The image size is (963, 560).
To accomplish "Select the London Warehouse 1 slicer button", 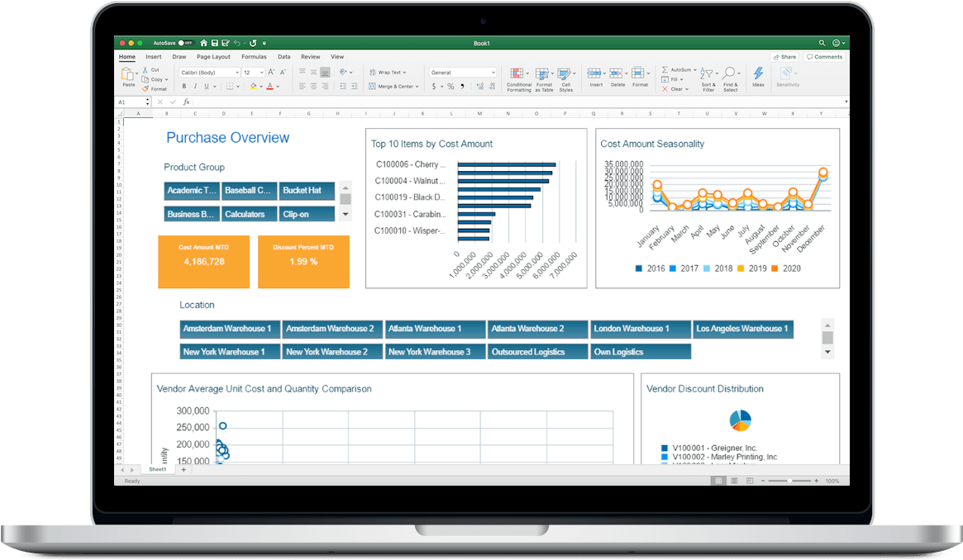I will tap(641, 329).
